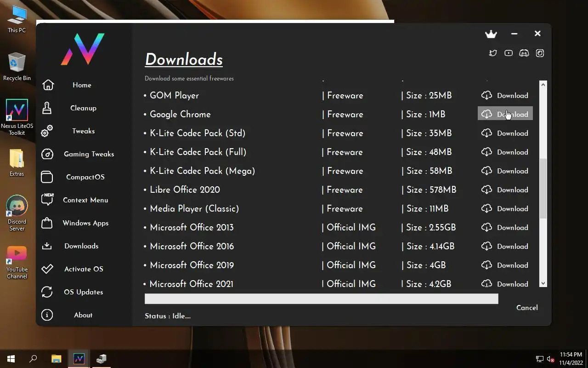Screen dimensions: 588x368
Task: Click the volume icon in system tray
Action: coord(550,359)
